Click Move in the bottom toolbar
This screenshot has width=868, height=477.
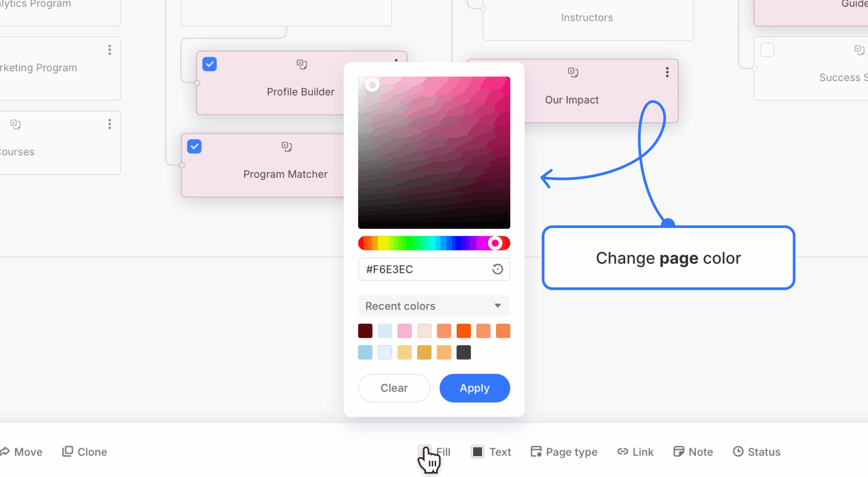point(21,452)
